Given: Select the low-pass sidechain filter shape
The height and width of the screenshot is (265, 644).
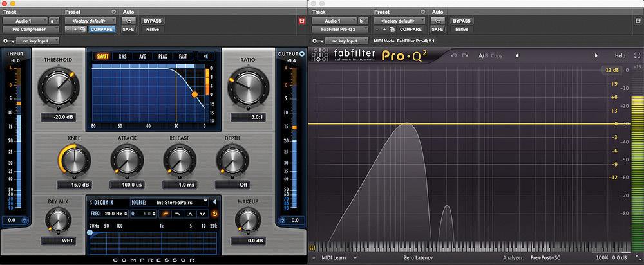Looking at the screenshot, I should [177, 214].
